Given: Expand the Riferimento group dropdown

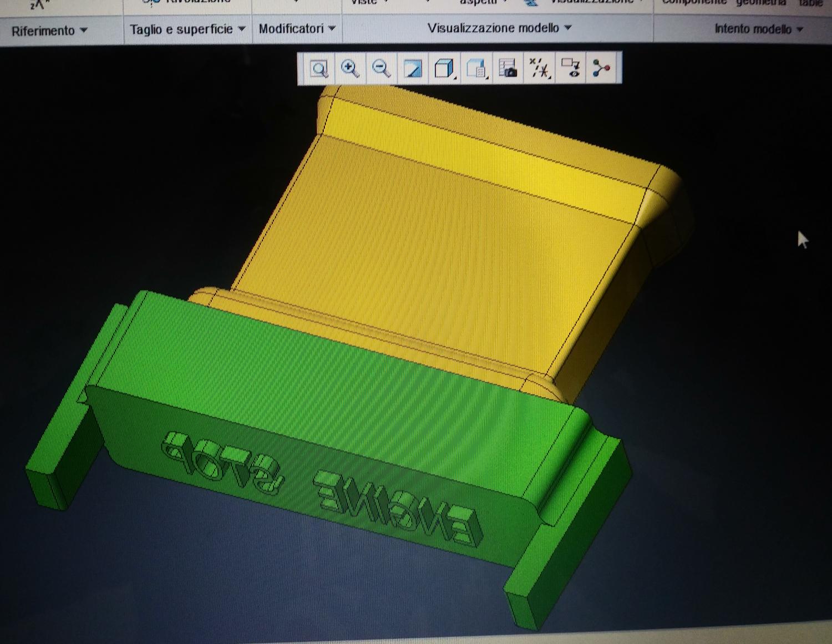Looking at the screenshot, I should (49, 31).
